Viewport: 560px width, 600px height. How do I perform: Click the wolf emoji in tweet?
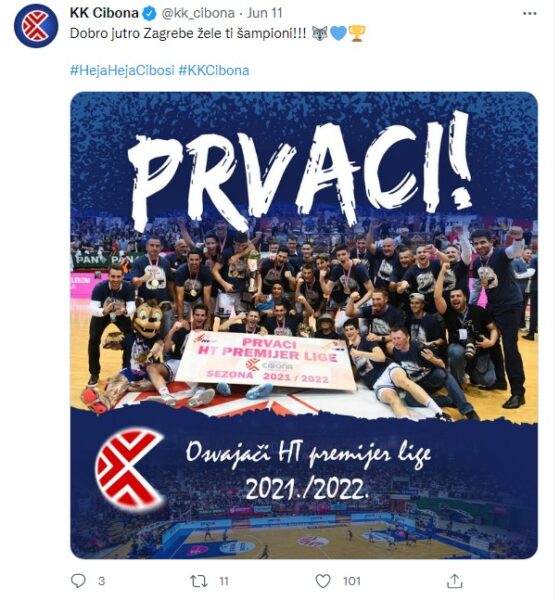click(320, 34)
